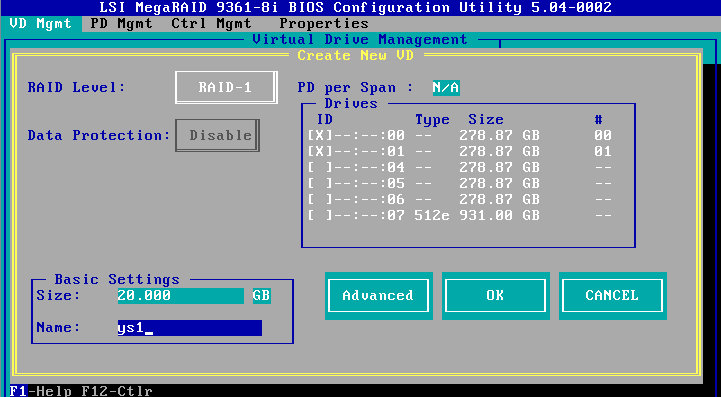Click F12-Ctlr in the status bar
Screen dimensions: 721x397
coord(117,391)
